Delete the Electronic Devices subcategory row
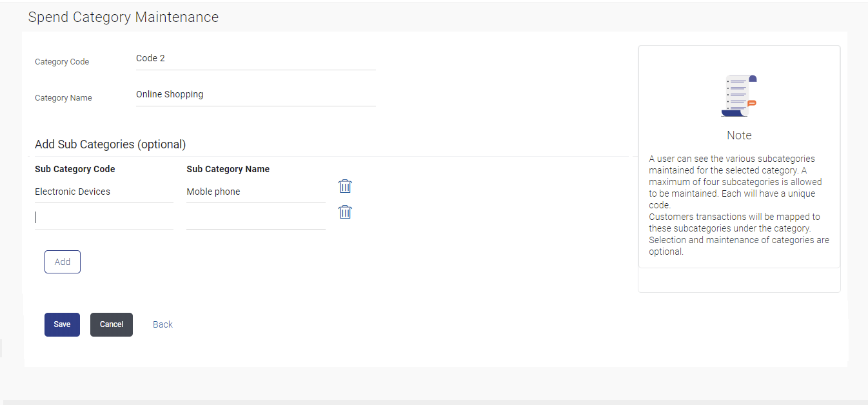 (x=345, y=186)
